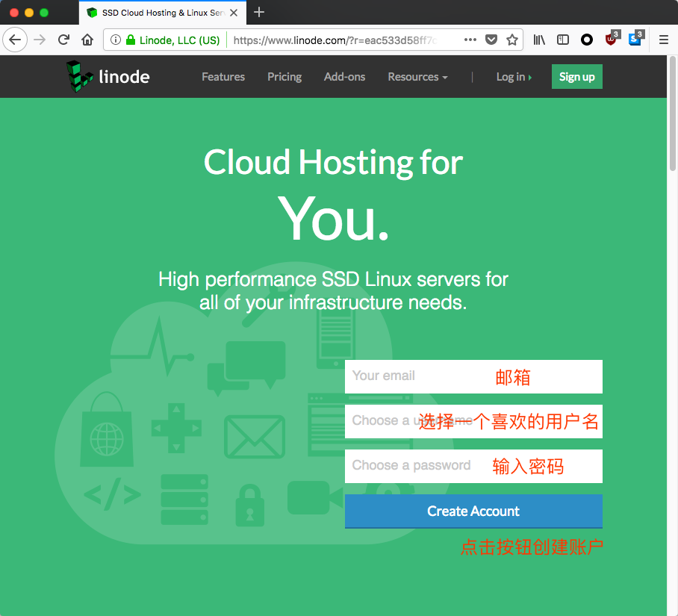Click the page vertical scrollbar thumb
The image size is (678, 616).
pyautogui.click(x=673, y=113)
